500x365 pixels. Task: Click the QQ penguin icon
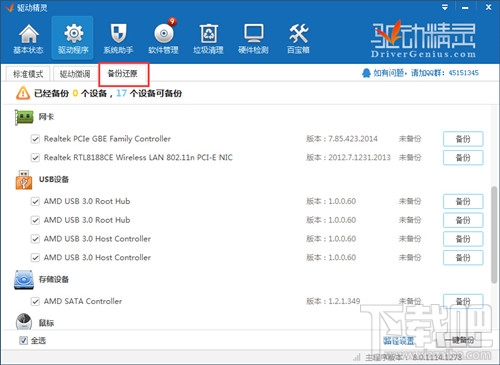366,73
